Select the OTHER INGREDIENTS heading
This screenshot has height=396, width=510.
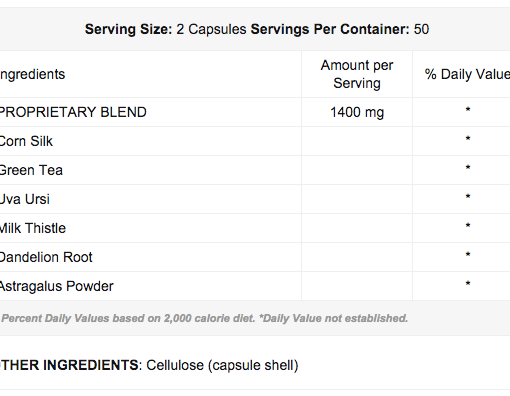(69, 365)
